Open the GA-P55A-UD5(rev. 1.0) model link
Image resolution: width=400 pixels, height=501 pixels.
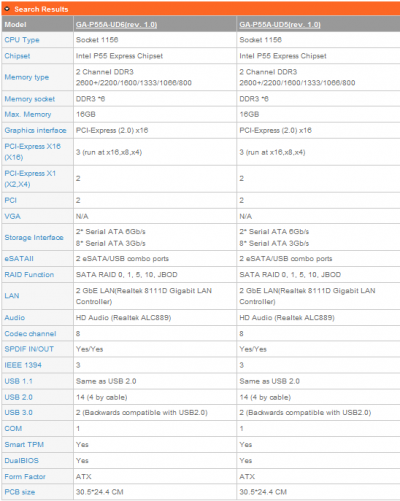[x=280, y=25]
